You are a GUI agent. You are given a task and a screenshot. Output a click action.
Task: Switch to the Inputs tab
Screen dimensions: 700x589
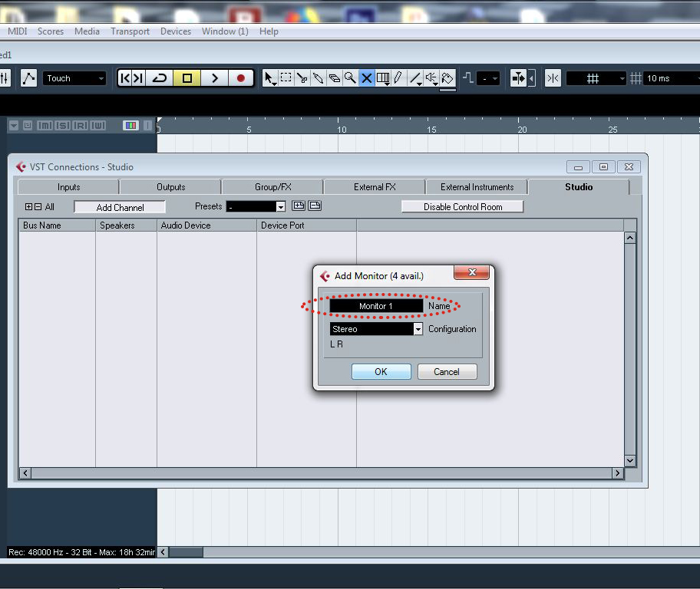(68, 187)
